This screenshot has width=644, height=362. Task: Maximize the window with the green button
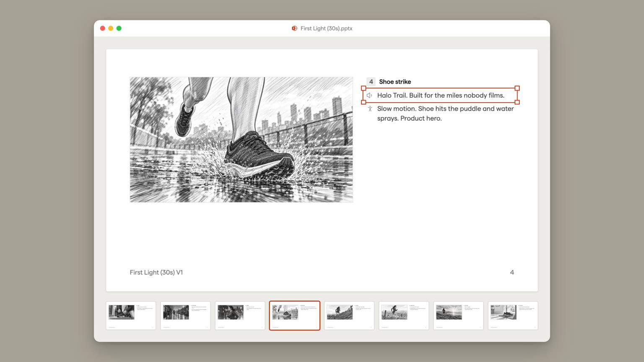pyautogui.click(x=119, y=28)
